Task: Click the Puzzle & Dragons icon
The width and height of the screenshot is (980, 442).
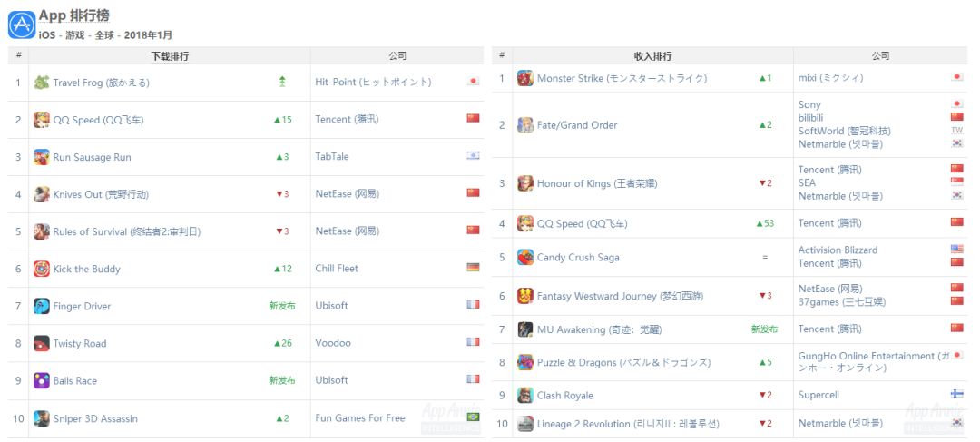Action: (525, 362)
